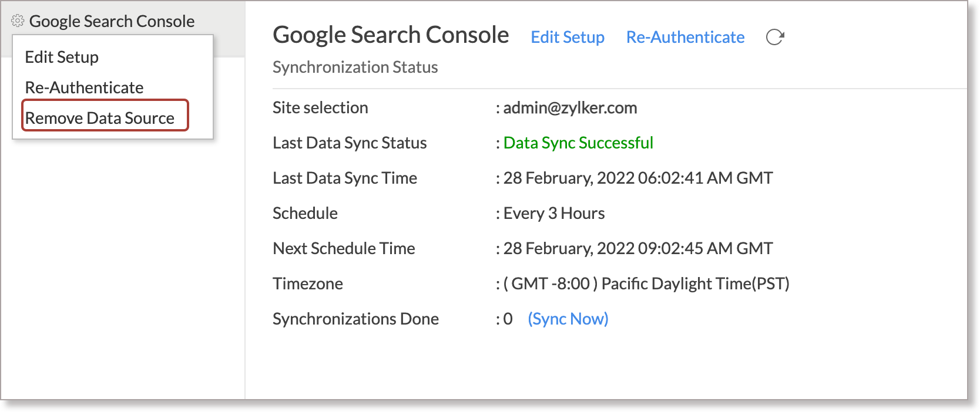The height and width of the screenshot is (412, 980).
Task: Click the Re-Authenticate link in header
Action: [685, 38]
